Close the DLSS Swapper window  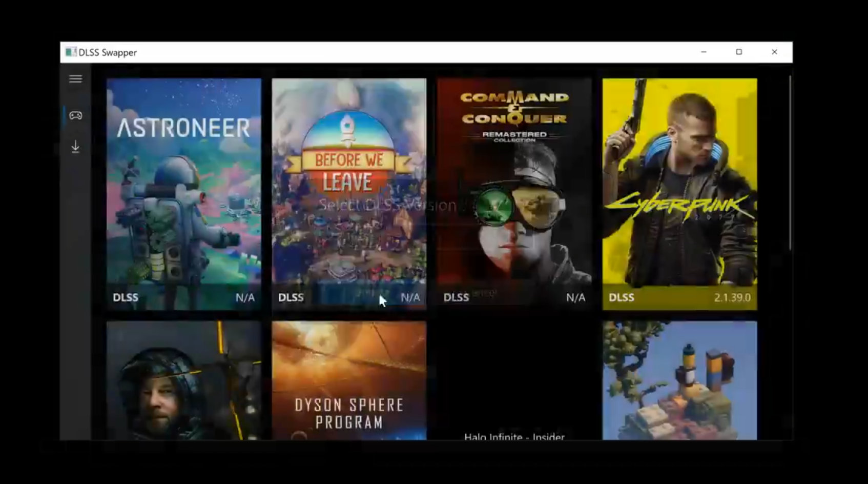[774, 52]
